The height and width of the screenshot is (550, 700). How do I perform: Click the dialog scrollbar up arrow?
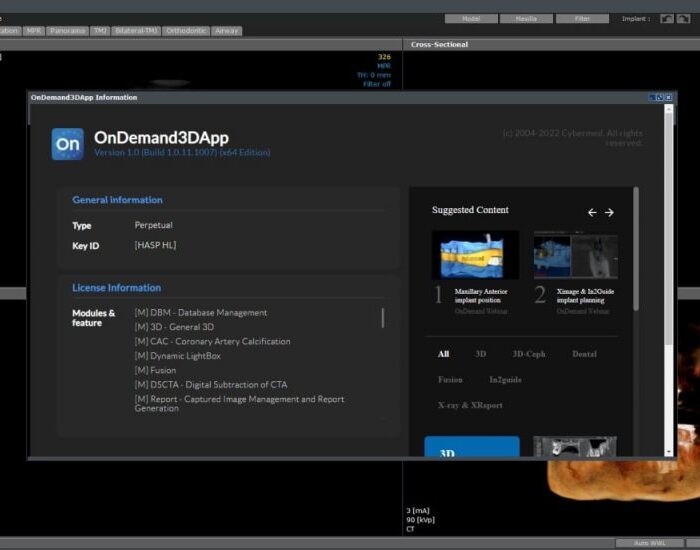coord(668,108)
